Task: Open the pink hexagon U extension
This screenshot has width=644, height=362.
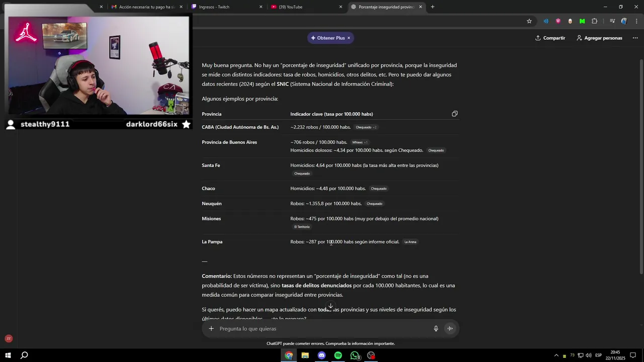Action: (x=558, y=21)
